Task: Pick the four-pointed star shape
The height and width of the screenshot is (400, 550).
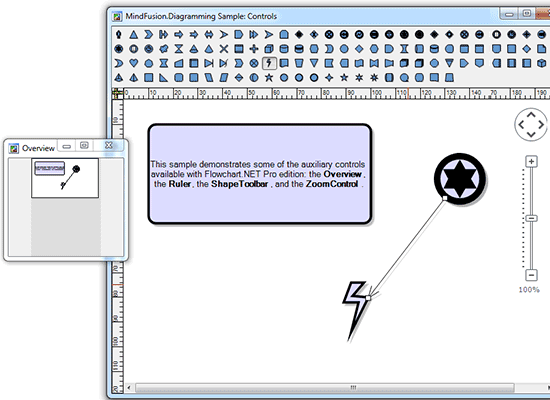Action: tap(329, 78)
